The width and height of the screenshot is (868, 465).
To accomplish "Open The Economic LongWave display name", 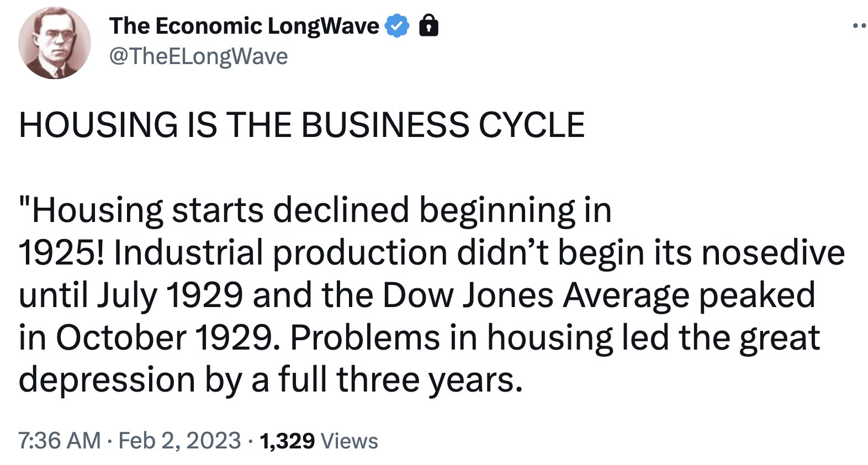I will [x=244, y=26].
